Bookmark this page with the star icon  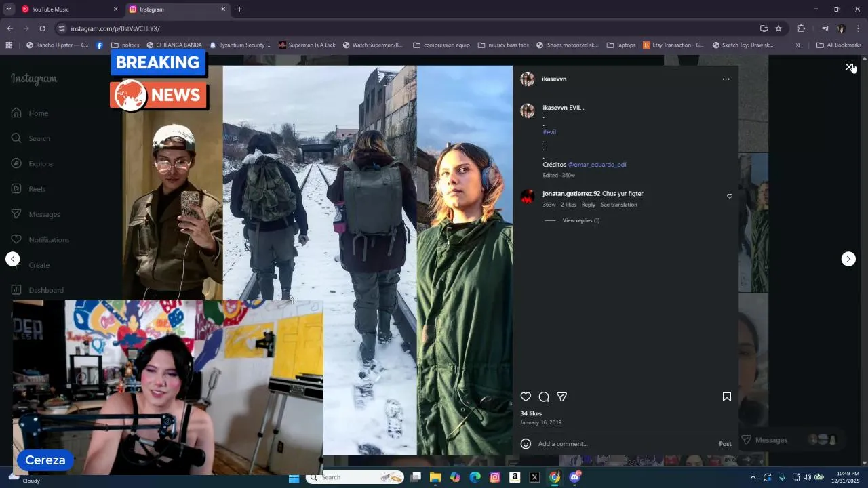click(x=778, y=28)
